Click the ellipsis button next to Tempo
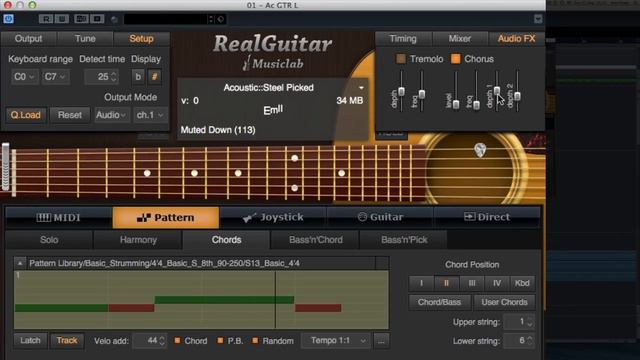Image resolution: width=640 pixels, height=360 pixels. pyautogui.click(x=381, y=340)
